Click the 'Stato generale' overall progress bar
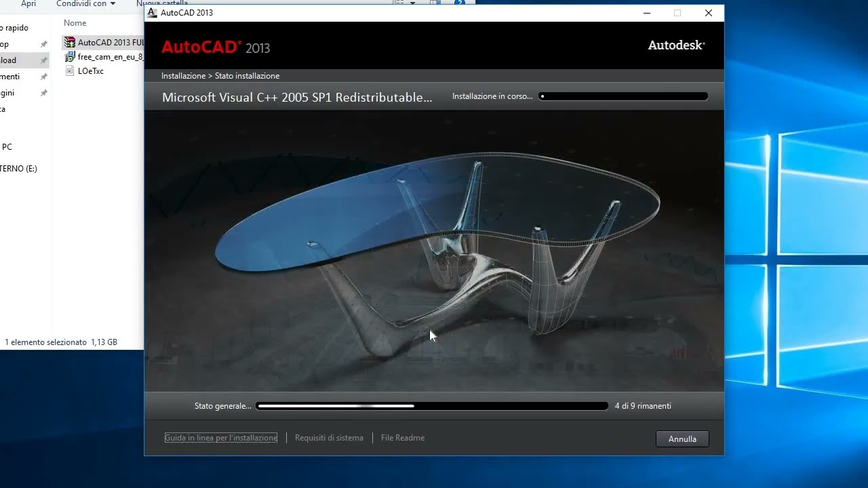This screenshot has width=868, height=488. tap(433, 406)
